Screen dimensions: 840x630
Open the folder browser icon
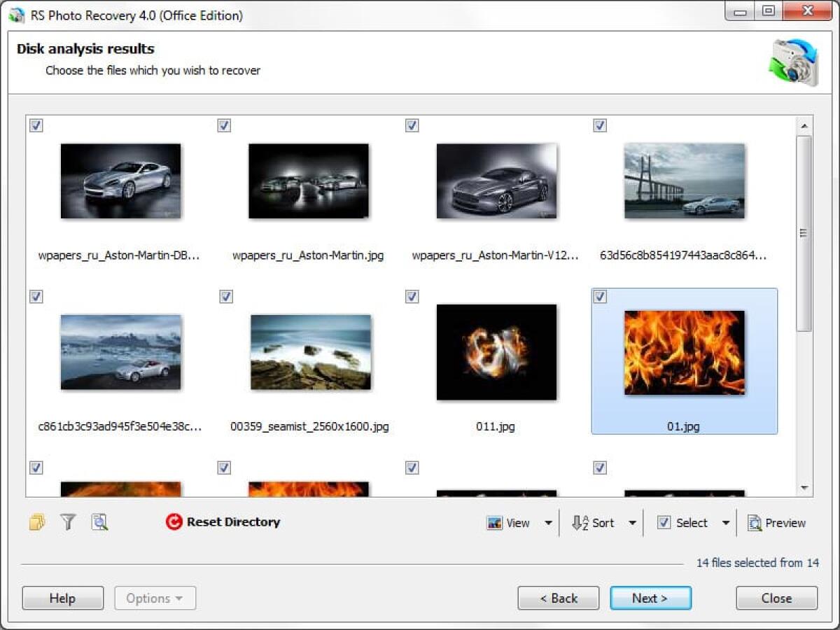36,522
